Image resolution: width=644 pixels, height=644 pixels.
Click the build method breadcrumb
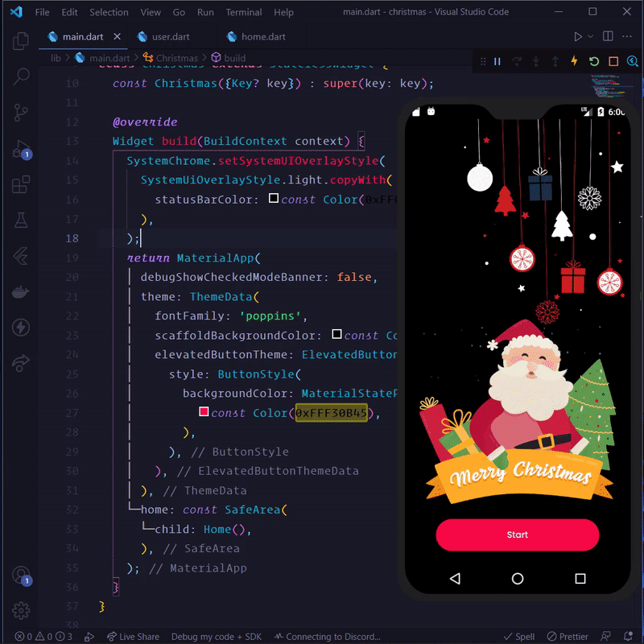229,58
